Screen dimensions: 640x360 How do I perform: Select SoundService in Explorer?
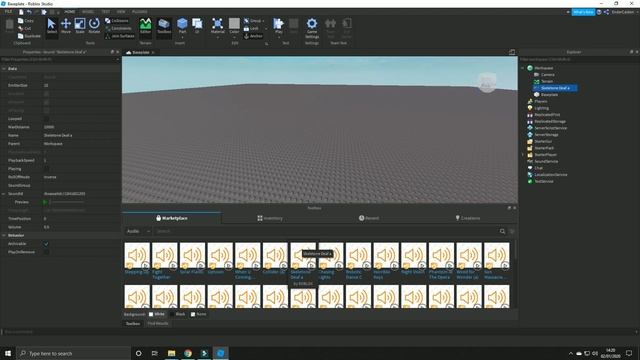point(546,162)
